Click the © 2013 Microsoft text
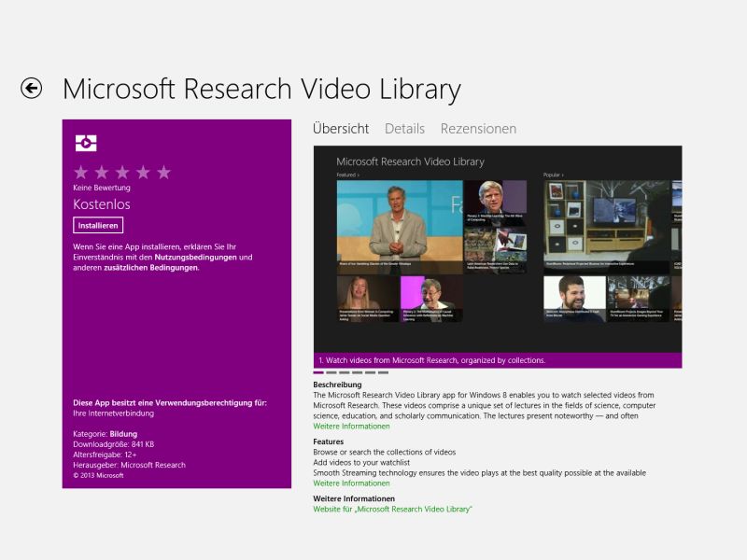 click(x=98, y=475)
